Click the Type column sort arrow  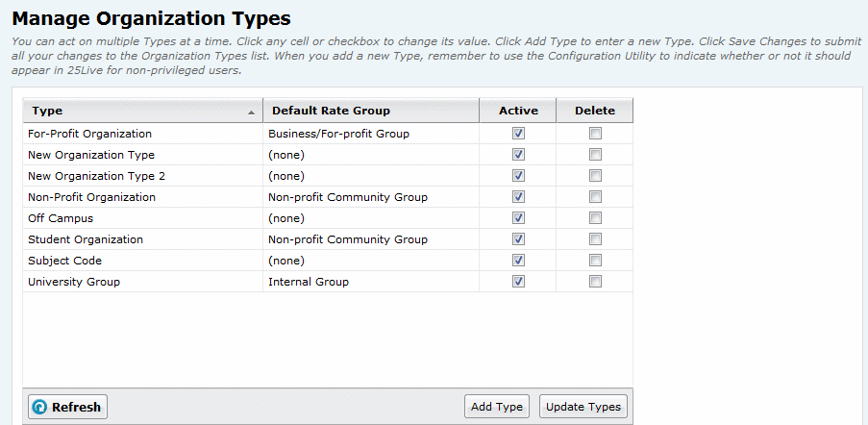point(252,112)
